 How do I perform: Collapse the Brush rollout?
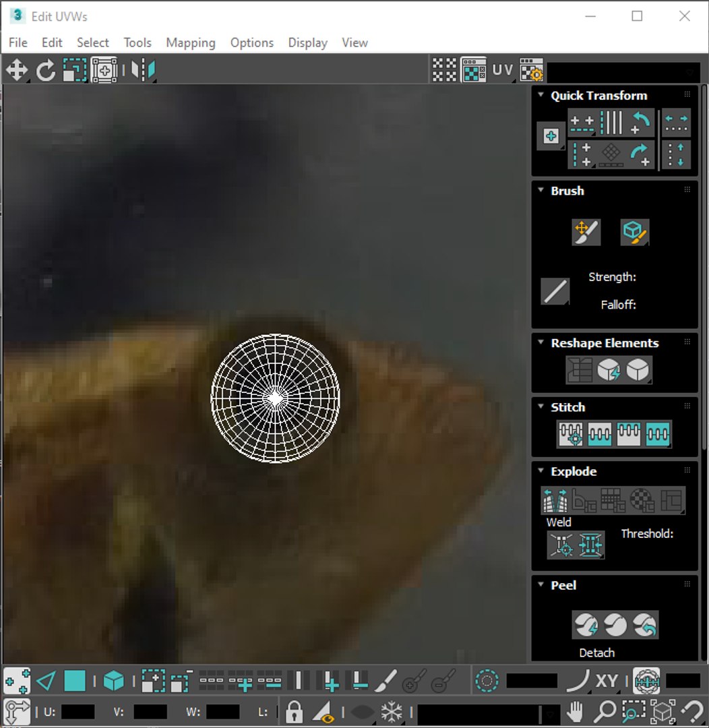pos(541,190)
